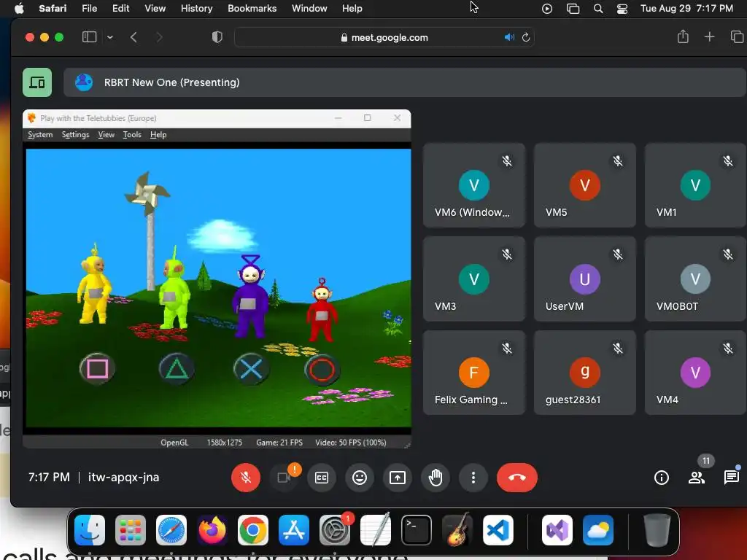Open the Bookmarks menu in the menu bar
747x560 pixels.
click(252, 9)
